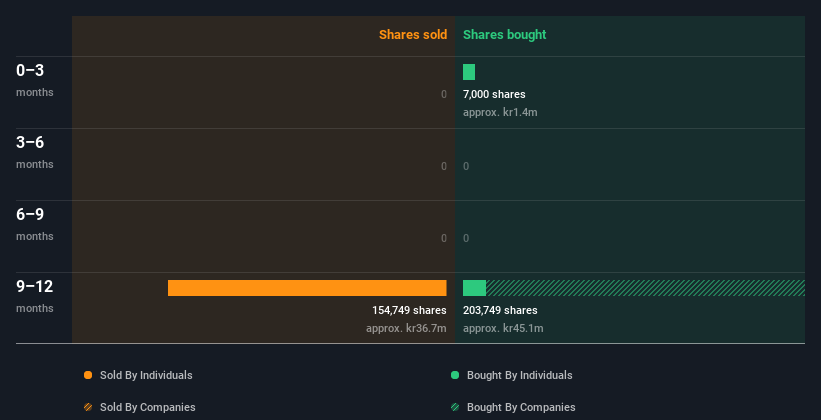Image resolution: width=821 pixels, height=420 pixels.
Task: Click the striped Bought By Companies legend dot
Action: (455, 407)
